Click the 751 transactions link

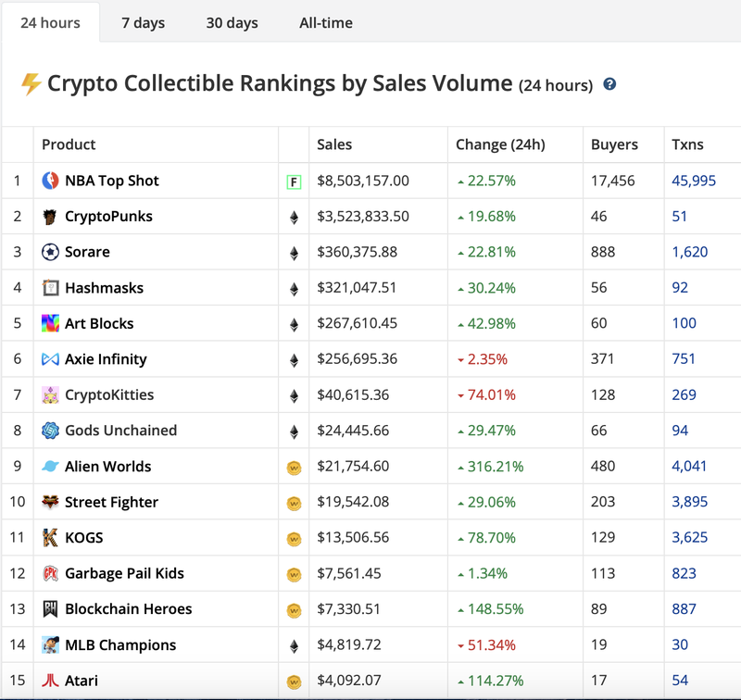click(x=684, y=359)
